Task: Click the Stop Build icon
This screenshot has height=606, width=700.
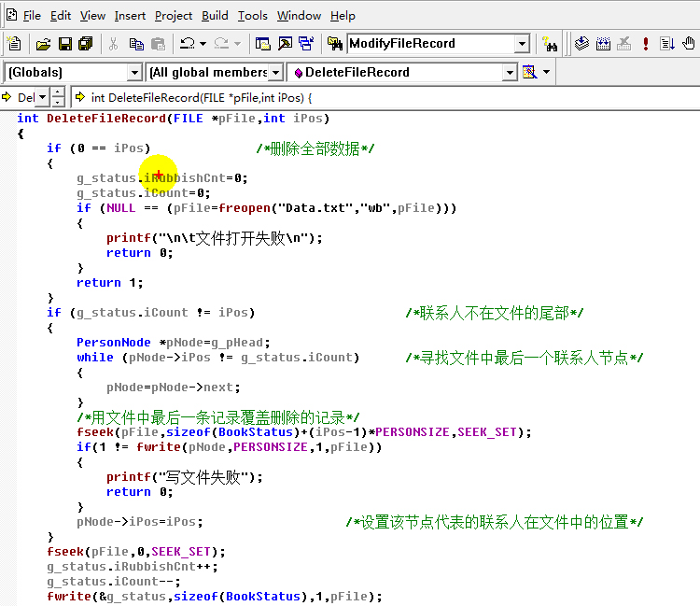Action: pyautogui.click(x=624, y=43)
